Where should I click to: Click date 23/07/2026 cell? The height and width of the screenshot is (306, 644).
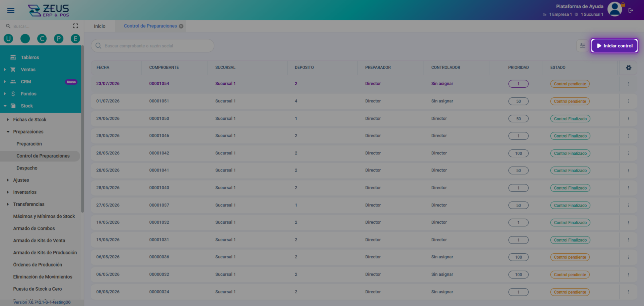click(x=108, y=84)
